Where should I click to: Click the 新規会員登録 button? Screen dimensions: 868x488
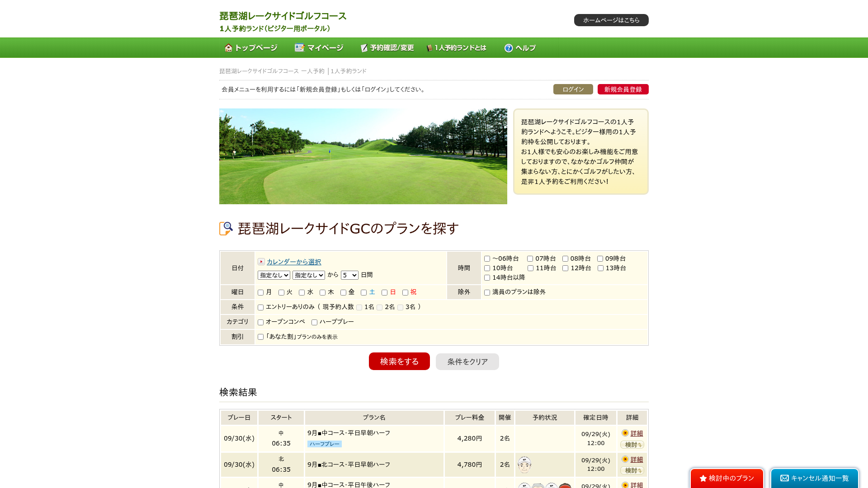pos(623,89)
